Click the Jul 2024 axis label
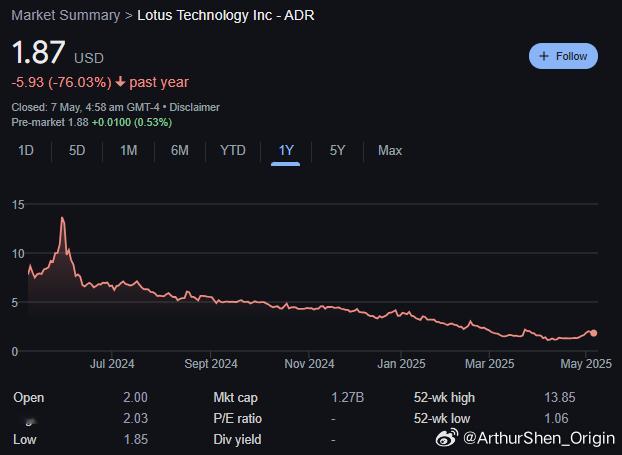622x455 pixels. tap(112, 364)
